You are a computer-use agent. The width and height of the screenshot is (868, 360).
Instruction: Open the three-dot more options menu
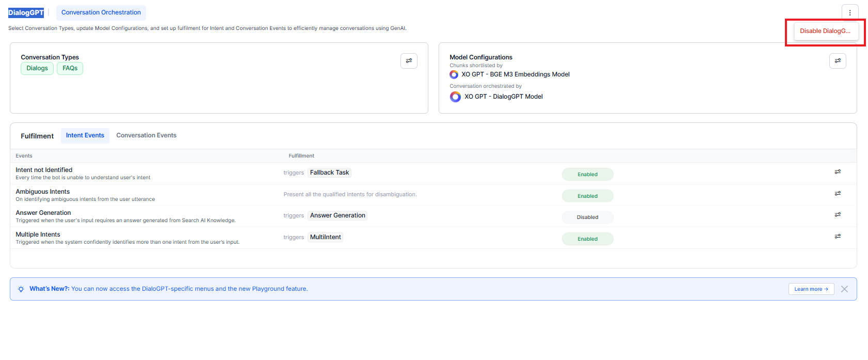coord(849,12)
